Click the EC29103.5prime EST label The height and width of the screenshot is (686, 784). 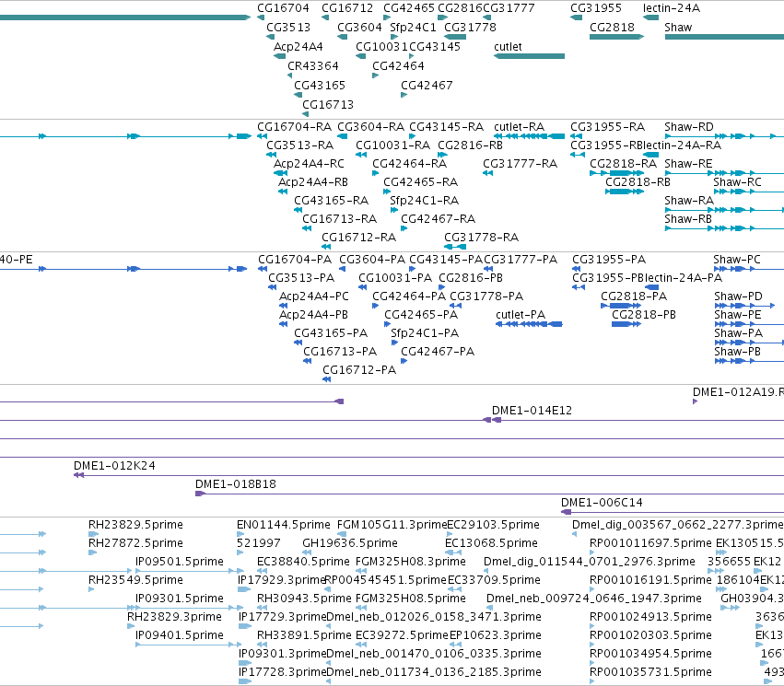[493, 525]
